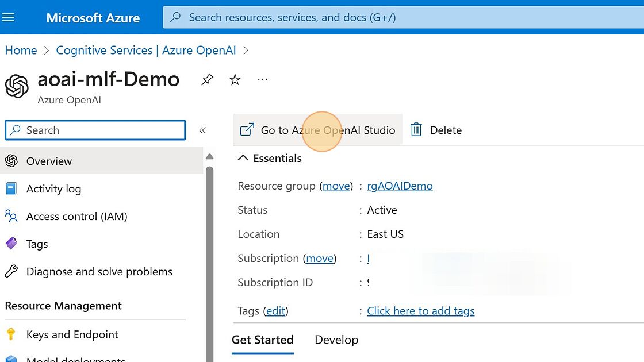Click the edit link for Tags
The height and width of the screenshot is (362, 644).
[x=275, y=311]
